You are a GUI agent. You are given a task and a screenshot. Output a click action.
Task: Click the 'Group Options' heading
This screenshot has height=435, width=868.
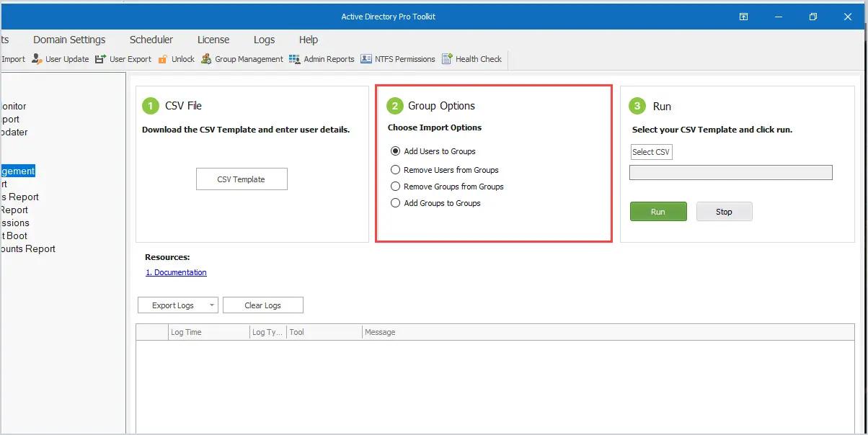point(441,106)
